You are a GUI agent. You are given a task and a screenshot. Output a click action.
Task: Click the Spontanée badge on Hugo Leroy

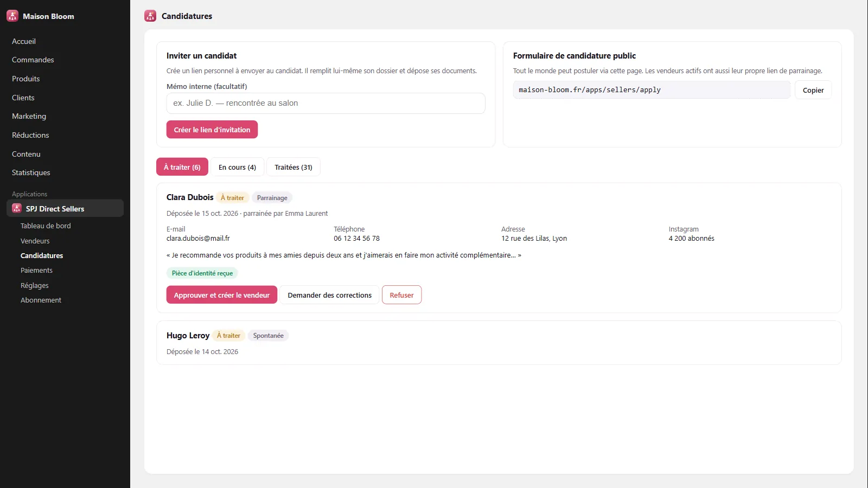pyautogui.click(x=269, y=336)
